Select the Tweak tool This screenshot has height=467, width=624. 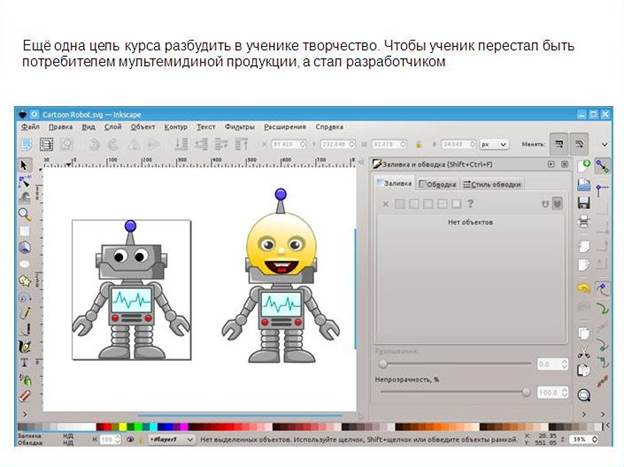(x=24, y=198)
